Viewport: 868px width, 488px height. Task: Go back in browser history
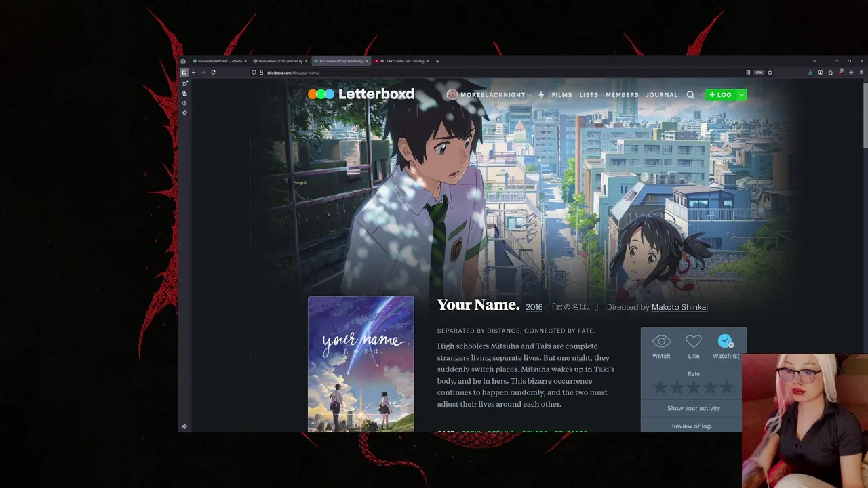193,73
